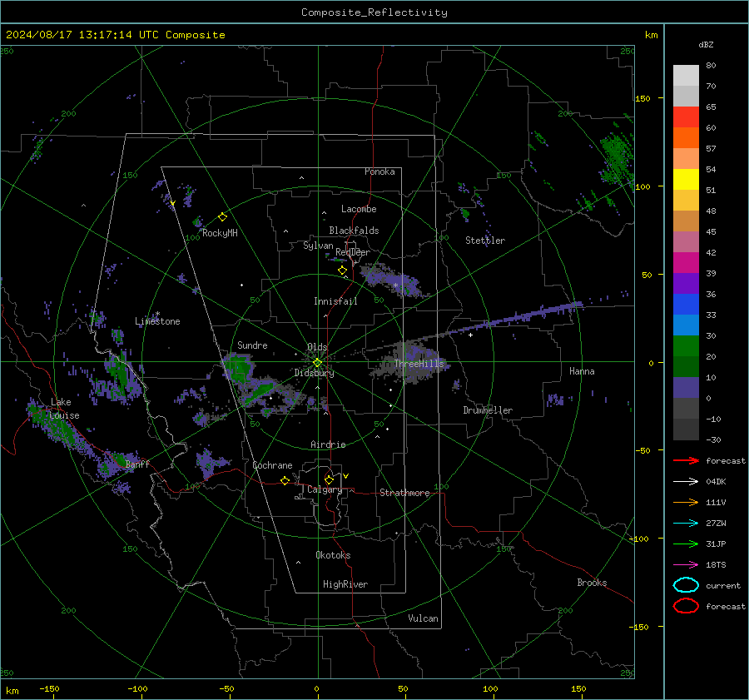Image resolution: width=749 pixels, height=700 pixels.
Task: Click the red 'forecast' ellipse in the legend
Action: pyautogui.click(x=686, y=606)
